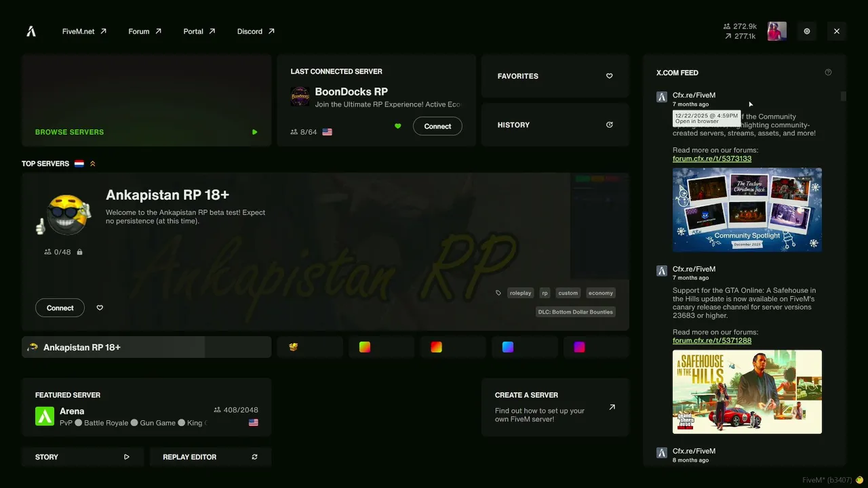
Task: Open Ankapistan RP 18+ server title
Action: point(167,195)
